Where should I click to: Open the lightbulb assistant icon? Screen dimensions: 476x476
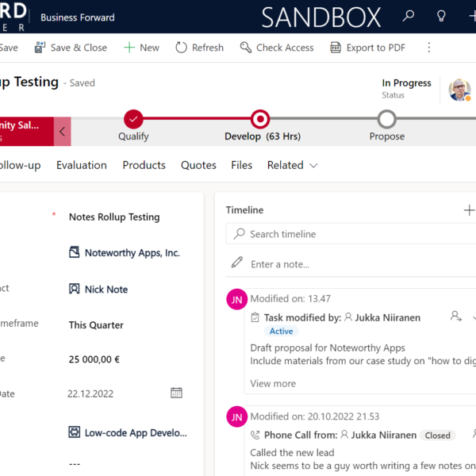(x=441, y=16)
